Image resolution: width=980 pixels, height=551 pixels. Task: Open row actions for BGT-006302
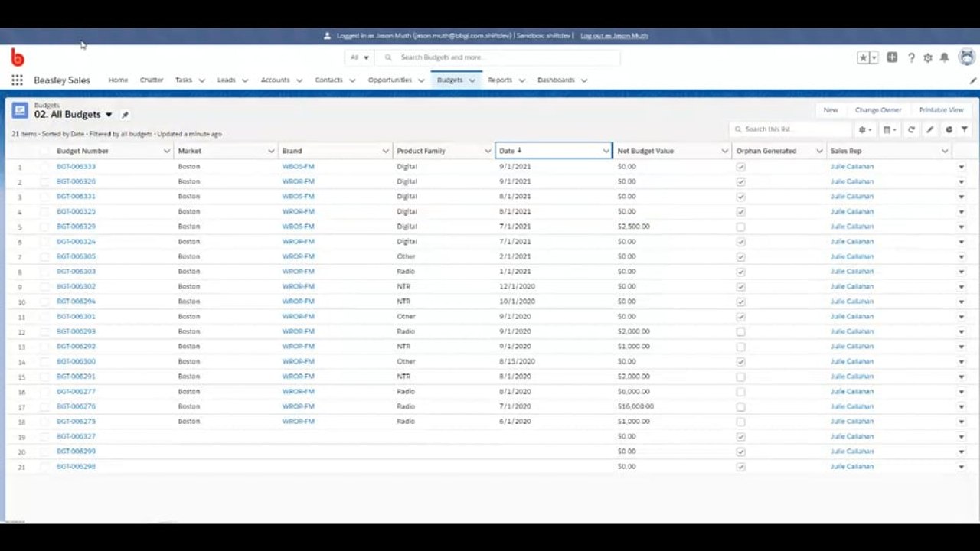(962, 286)
